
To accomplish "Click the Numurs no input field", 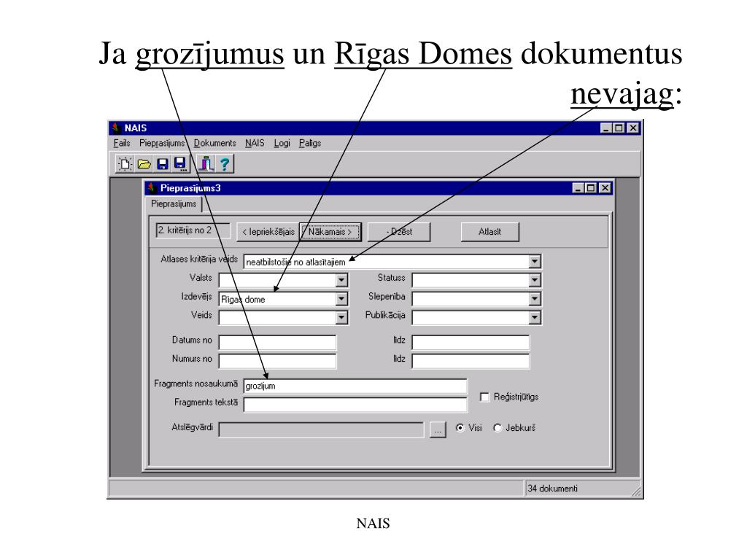I will click(x=277, y=361).
